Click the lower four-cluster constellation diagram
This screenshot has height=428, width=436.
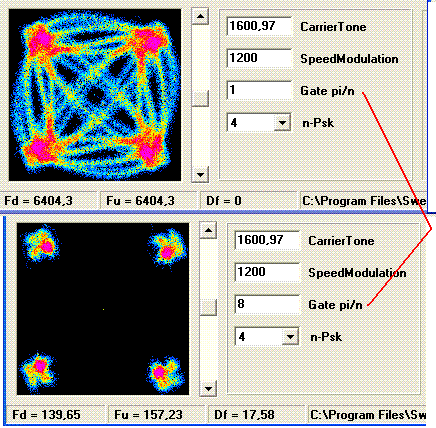point(103,309)
